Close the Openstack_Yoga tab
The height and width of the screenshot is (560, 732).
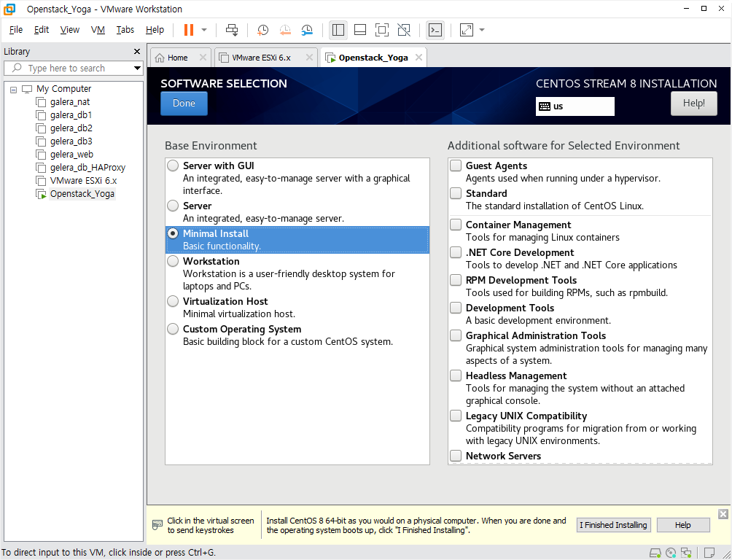click(418, 57)
